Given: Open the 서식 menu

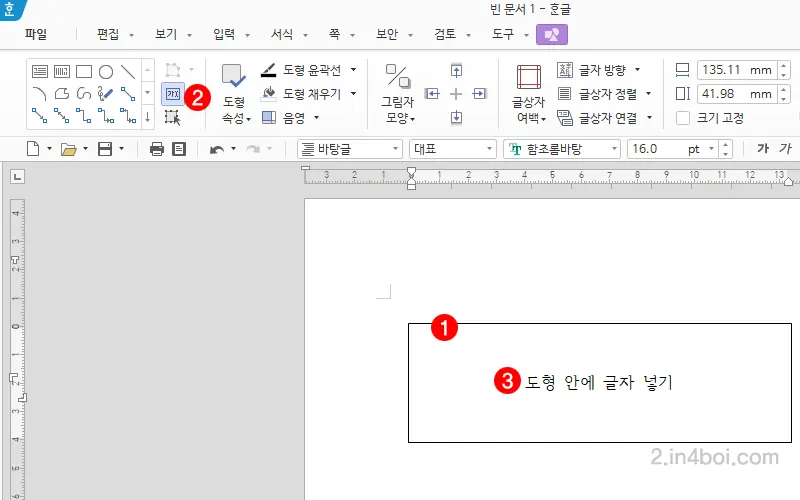Looking at the screenshot, I should [282, 34].
